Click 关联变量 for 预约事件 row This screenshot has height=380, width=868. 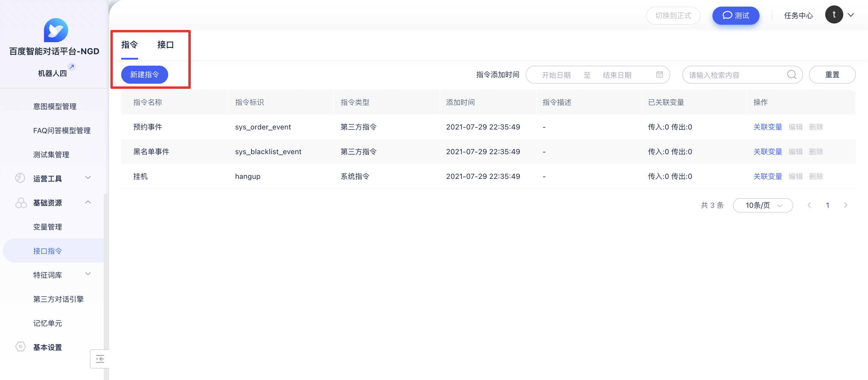768,127
